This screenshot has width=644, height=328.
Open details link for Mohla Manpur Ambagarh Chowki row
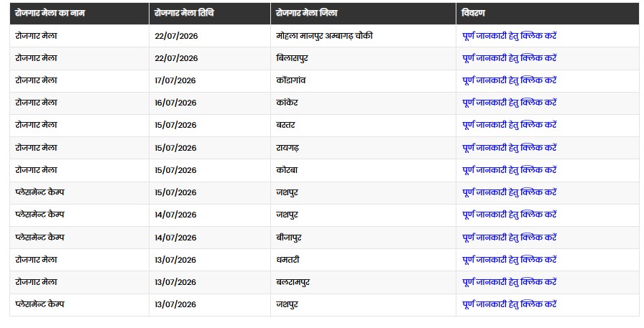(x=510, y=36)
